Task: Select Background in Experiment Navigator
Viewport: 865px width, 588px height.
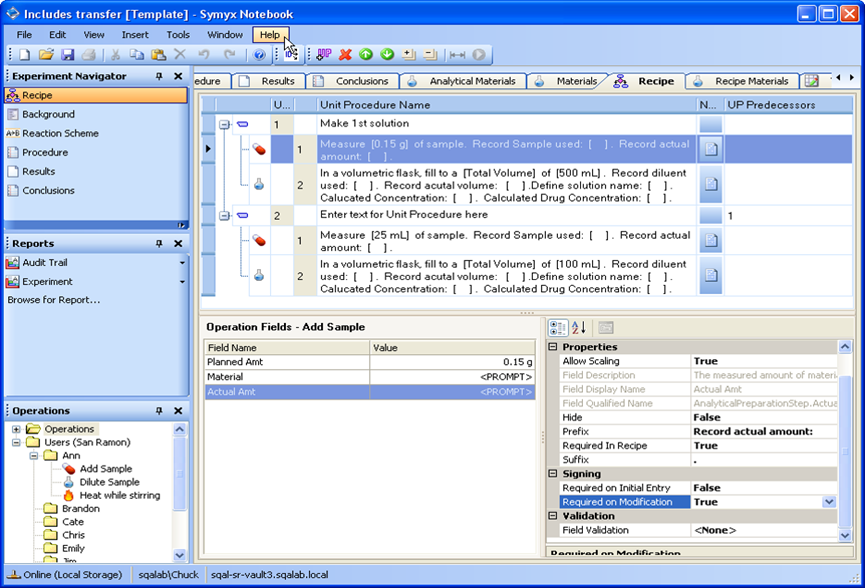Action: (48, 115)
